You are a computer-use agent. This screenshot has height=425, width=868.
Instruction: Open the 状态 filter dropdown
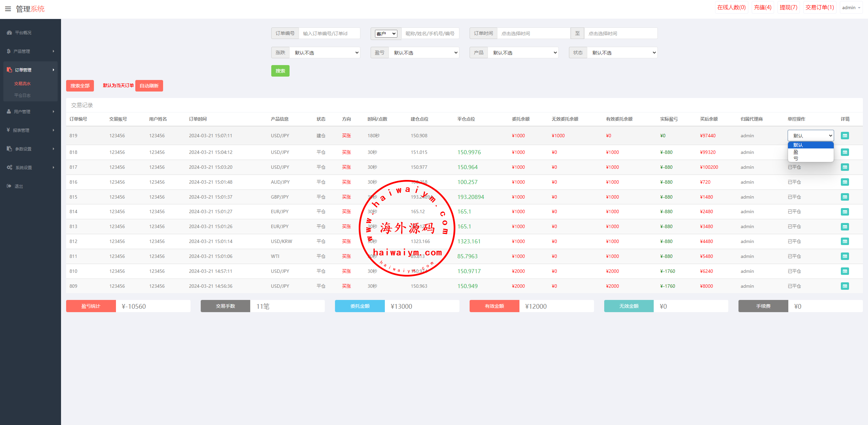[622, 53]
